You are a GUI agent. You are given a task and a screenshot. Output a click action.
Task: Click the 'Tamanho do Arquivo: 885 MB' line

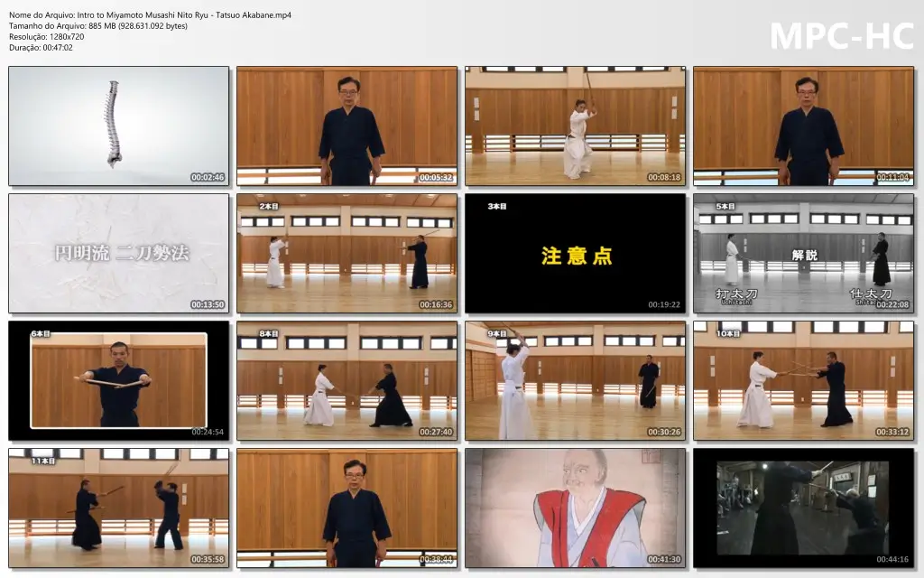point(98,26)
